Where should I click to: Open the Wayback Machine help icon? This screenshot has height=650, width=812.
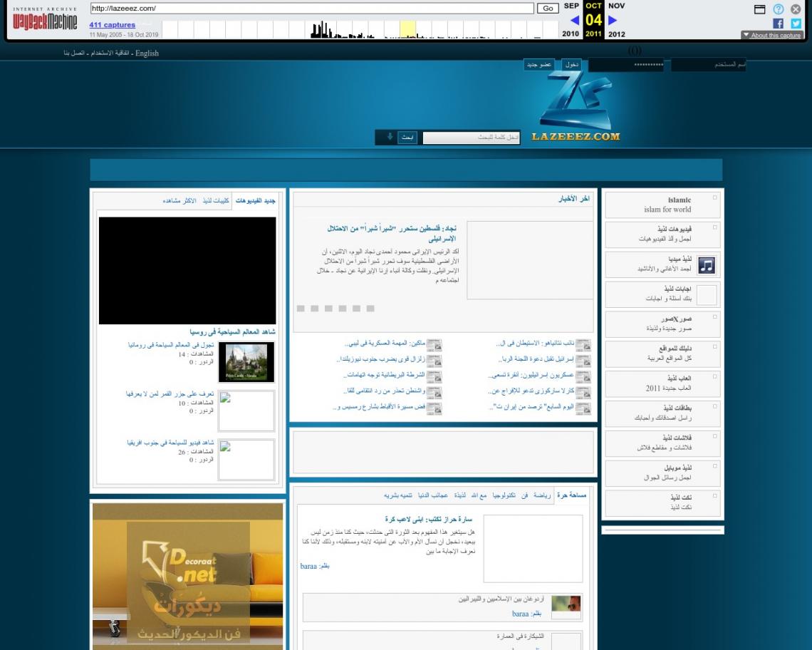pyautogui.click(x=779, y=9)
